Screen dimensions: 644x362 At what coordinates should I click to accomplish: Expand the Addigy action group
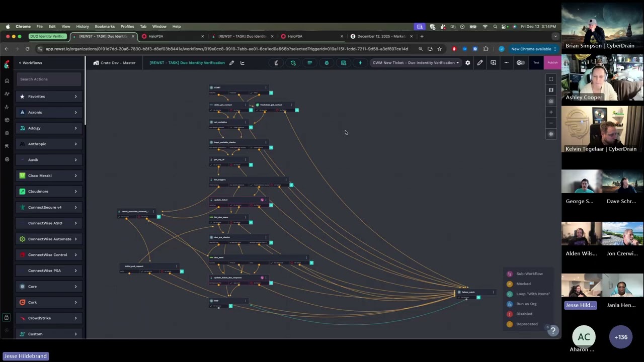pos(49,128)
